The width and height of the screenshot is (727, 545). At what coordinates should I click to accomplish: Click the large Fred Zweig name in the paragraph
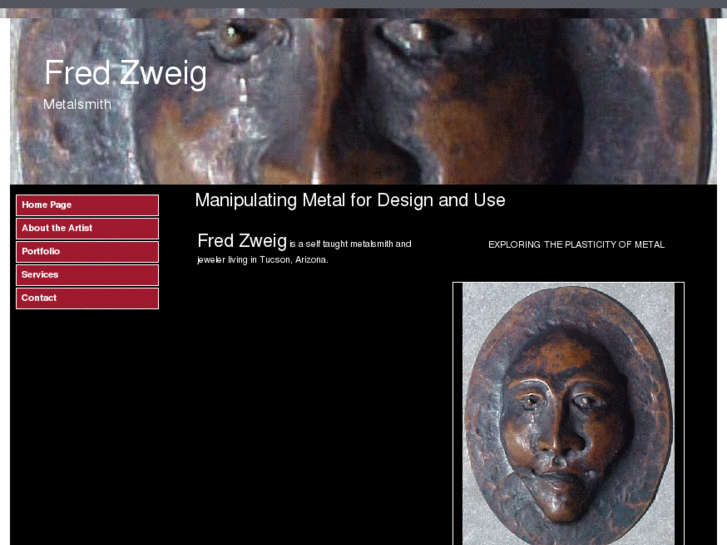(242, 241)
